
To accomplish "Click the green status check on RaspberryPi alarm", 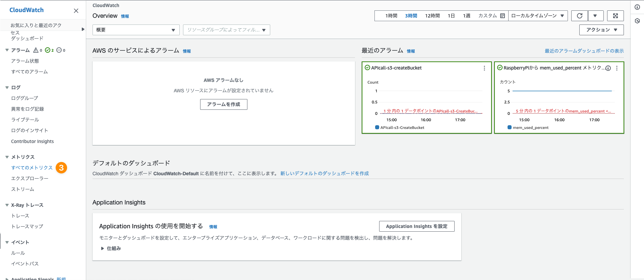I will point(500,68).
